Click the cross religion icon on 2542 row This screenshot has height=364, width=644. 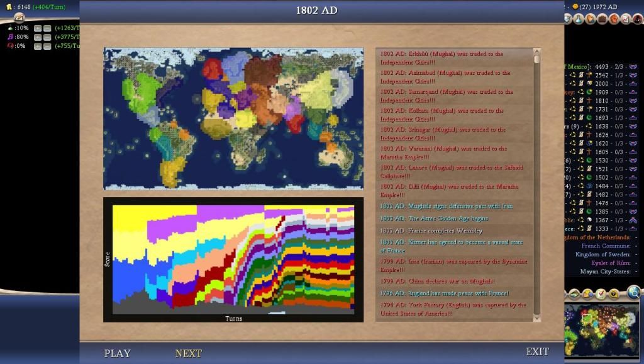click(589, 76)
